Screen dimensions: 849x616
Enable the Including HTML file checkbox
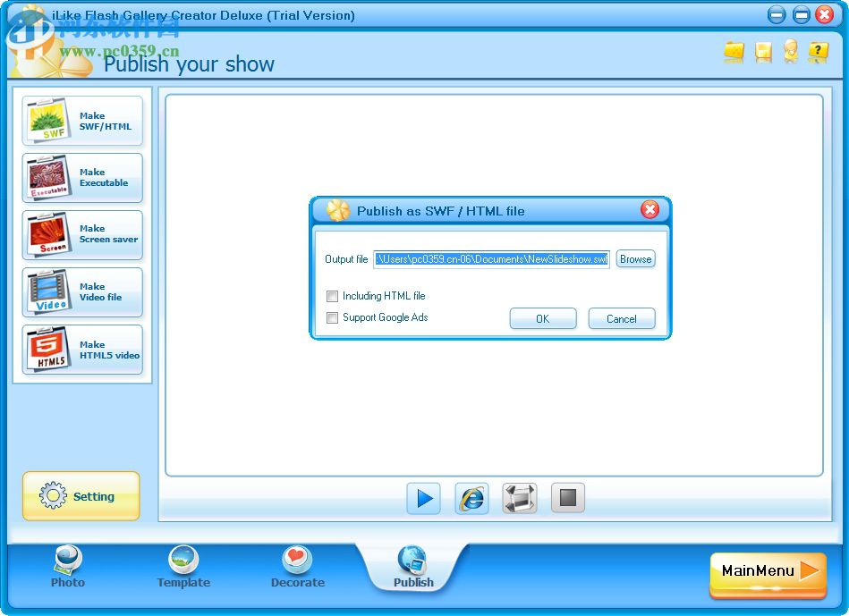tap(332, 296)
